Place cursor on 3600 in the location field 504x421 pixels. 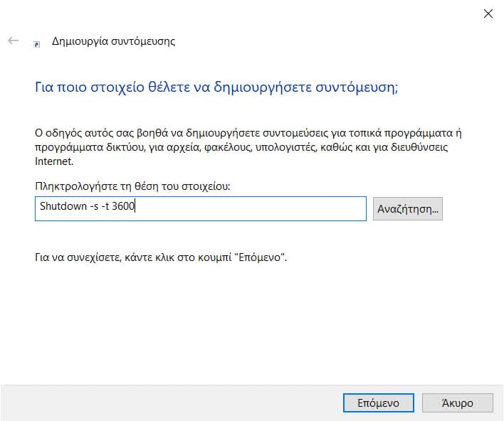pos(124,208)
